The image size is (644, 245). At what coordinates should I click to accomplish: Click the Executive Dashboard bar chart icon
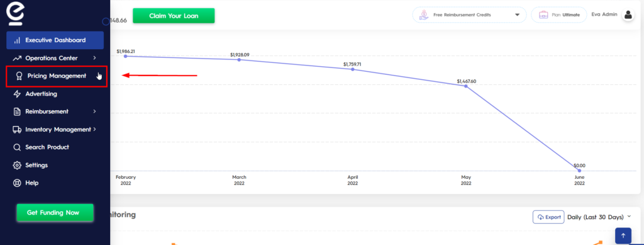[x=17, y=40]
